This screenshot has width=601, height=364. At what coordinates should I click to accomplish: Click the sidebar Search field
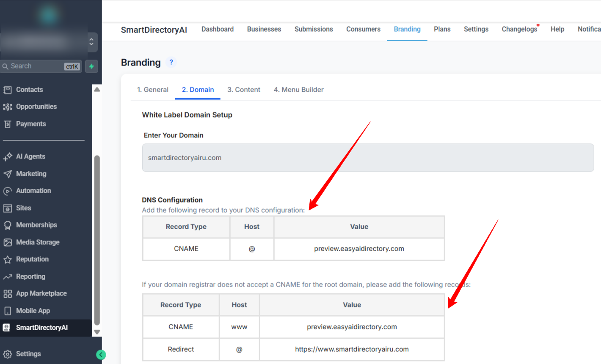point(41,66)
